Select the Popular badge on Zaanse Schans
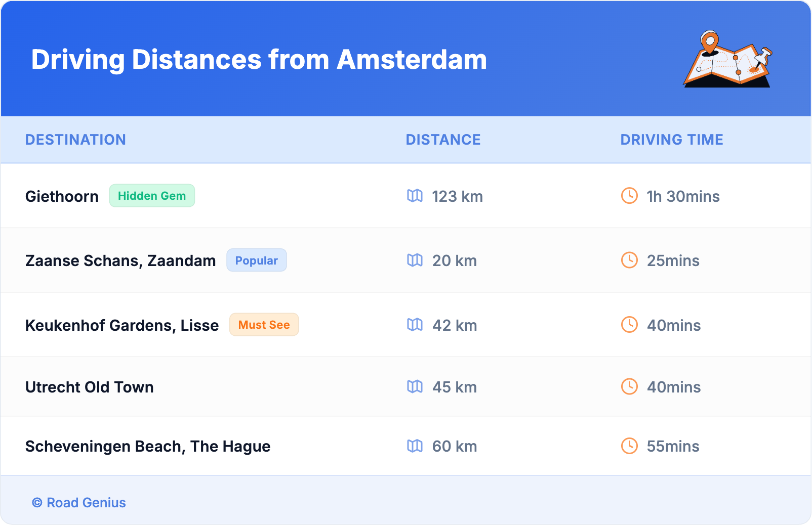The width and height of the screenshot is (812, 525). point(256,260)
